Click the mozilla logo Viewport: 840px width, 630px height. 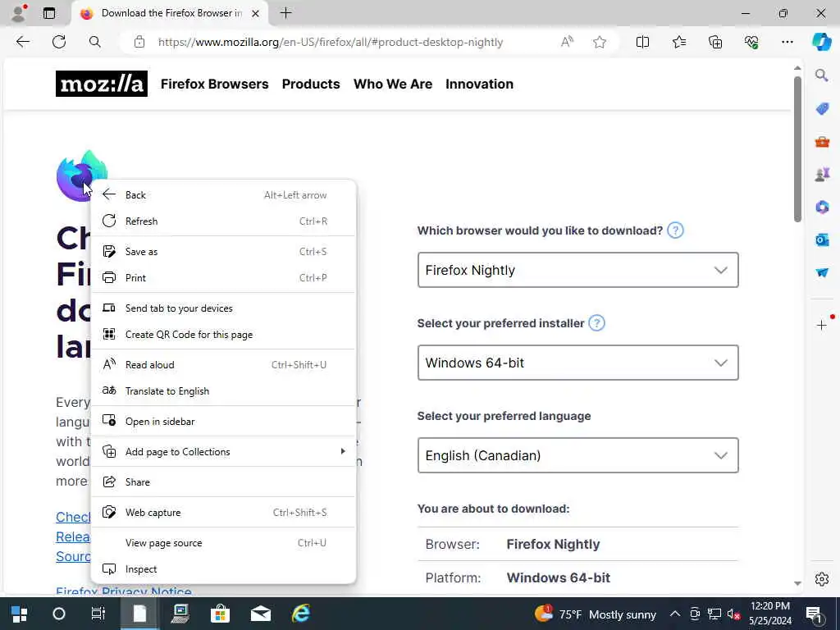[x=101, y=84]
